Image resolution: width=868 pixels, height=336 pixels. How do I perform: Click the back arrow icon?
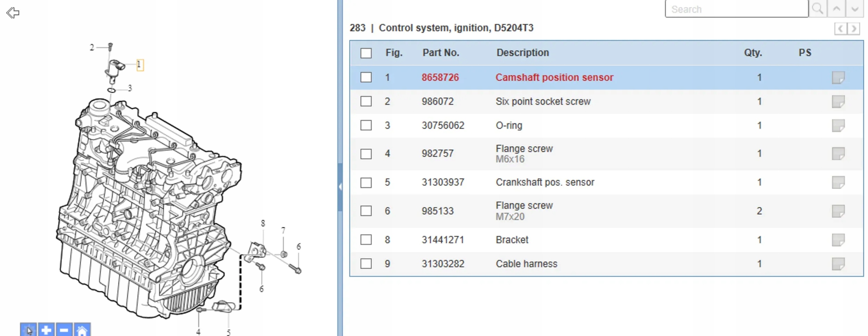tap(13, 13)
